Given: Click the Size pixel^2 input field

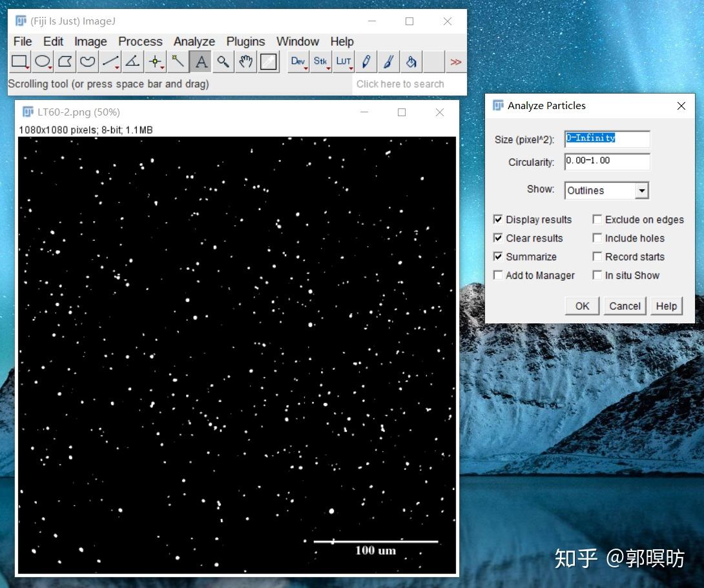Looking at the screenshot, I should click(606, 139).
